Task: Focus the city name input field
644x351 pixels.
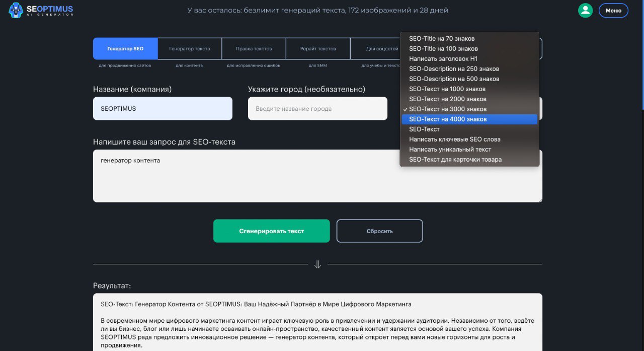Action: pyautogui.click(x=317, y=108)
